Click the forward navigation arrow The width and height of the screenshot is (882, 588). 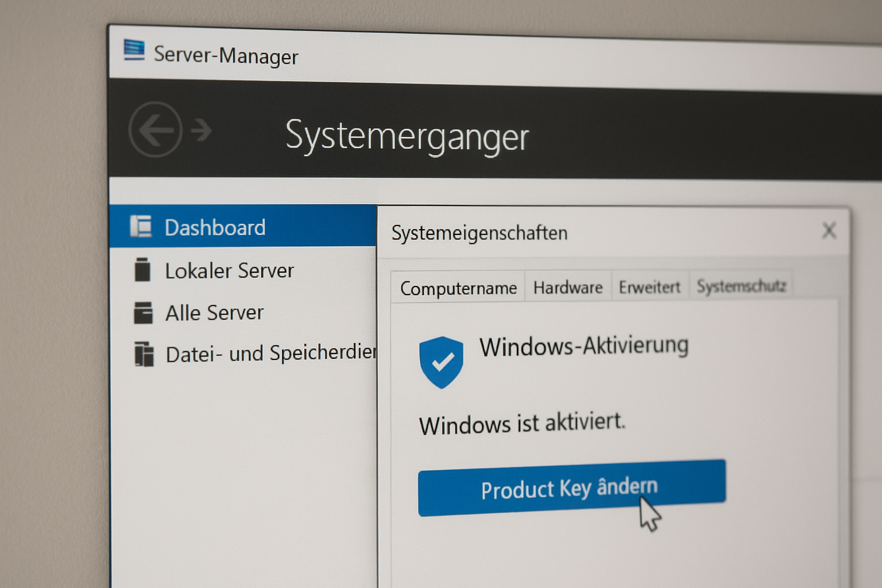pyautogui.click(x=202, y=130)
